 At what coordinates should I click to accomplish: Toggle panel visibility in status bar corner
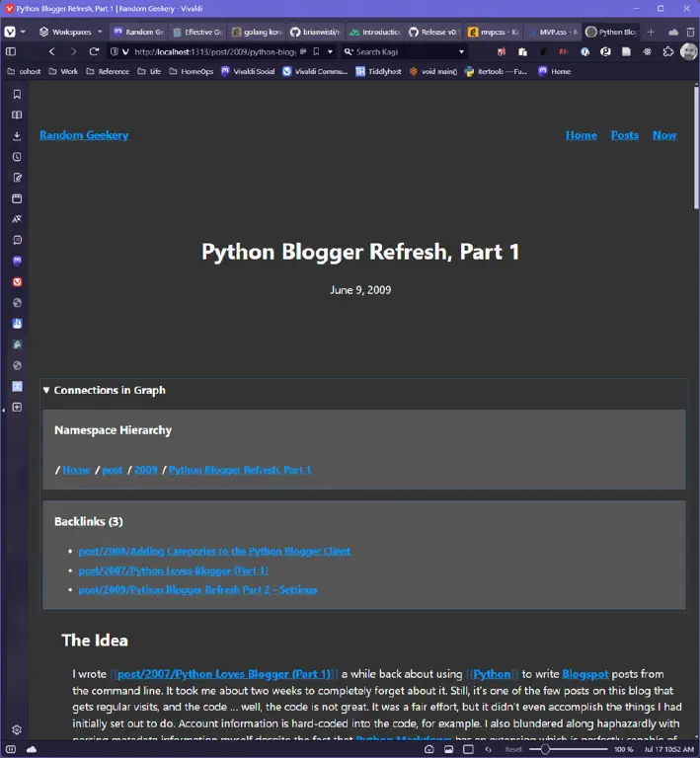[x=11, y=749]
